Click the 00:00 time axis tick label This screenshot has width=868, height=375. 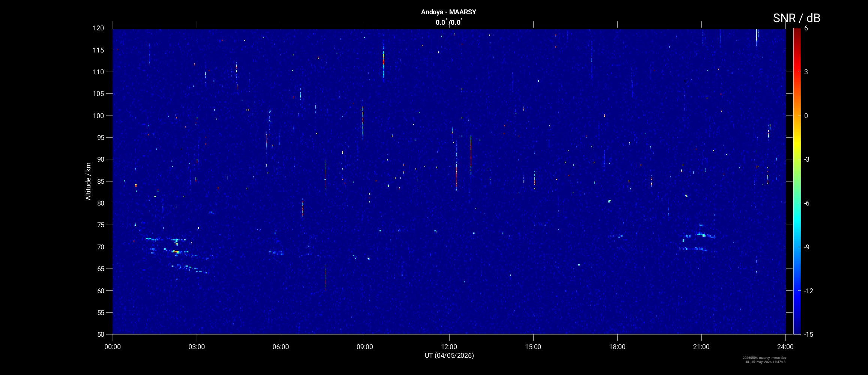tap(113, 347)
